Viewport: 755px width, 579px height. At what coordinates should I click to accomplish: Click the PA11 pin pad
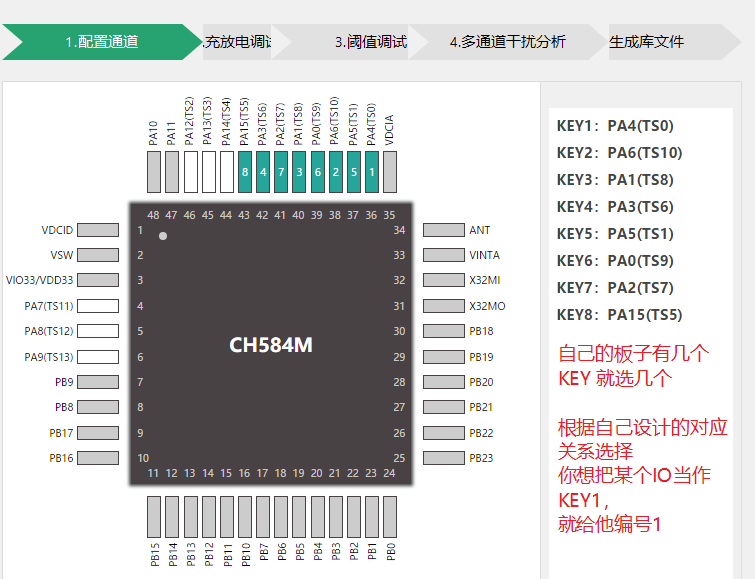pos(172,172)
